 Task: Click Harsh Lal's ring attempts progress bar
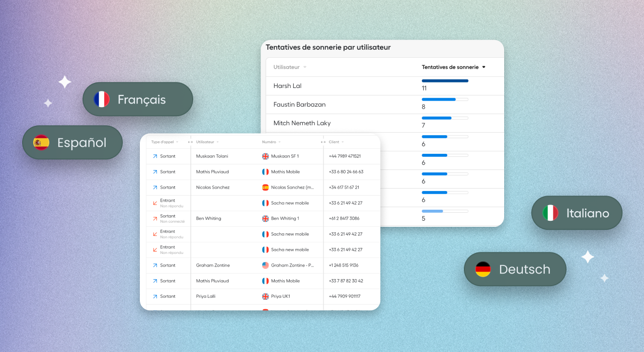coord(445,80)
